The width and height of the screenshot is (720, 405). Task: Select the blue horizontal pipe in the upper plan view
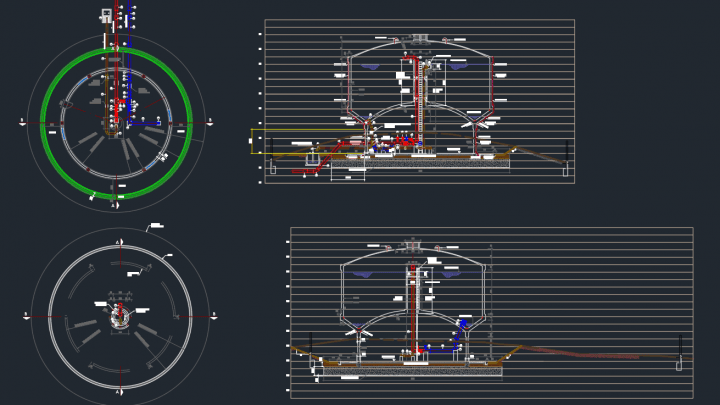point(144,123)
